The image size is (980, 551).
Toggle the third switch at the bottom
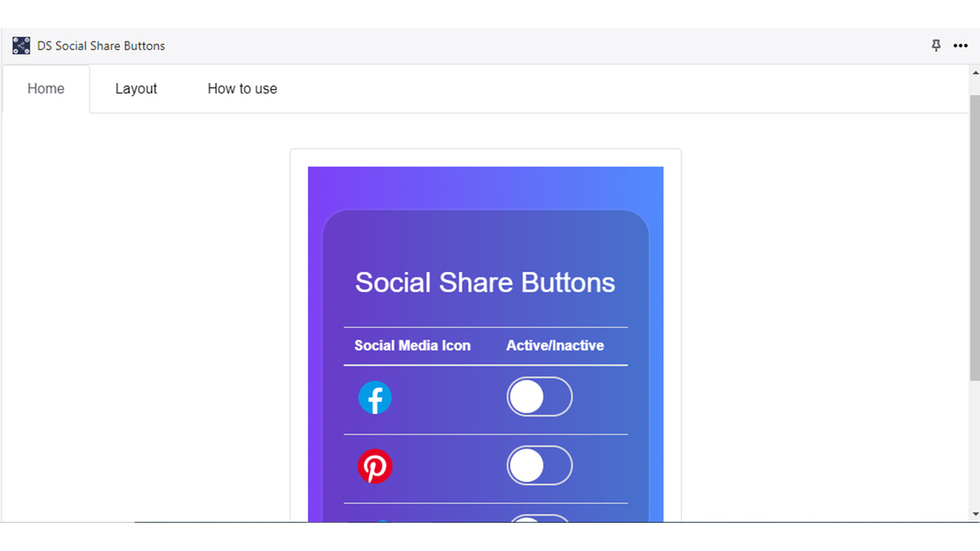tap(540, 520)
